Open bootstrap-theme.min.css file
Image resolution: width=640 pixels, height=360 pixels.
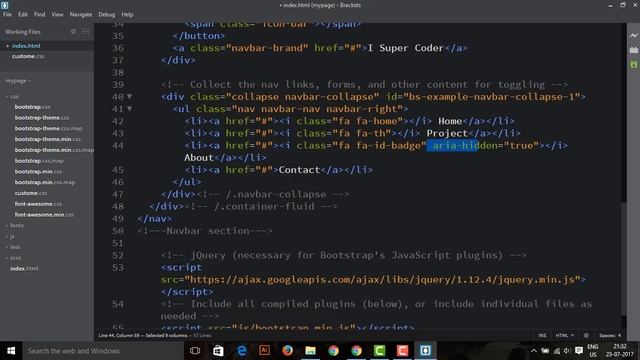coord(48,139)
